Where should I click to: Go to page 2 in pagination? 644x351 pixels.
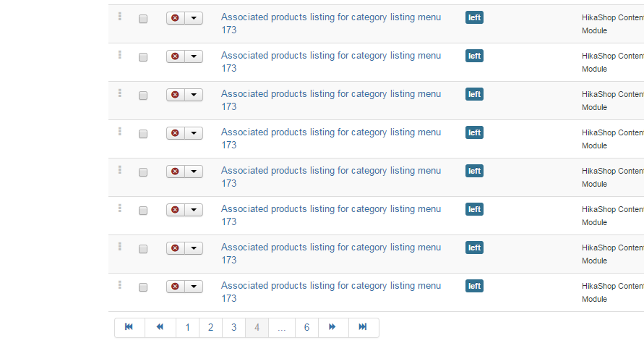coord(210,327)
